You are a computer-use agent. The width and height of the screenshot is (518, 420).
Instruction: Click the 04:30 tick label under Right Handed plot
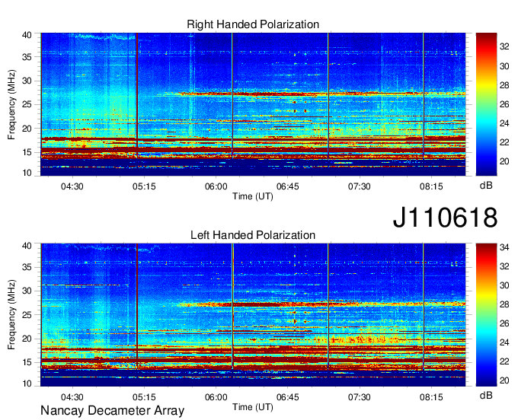[72, 186]
